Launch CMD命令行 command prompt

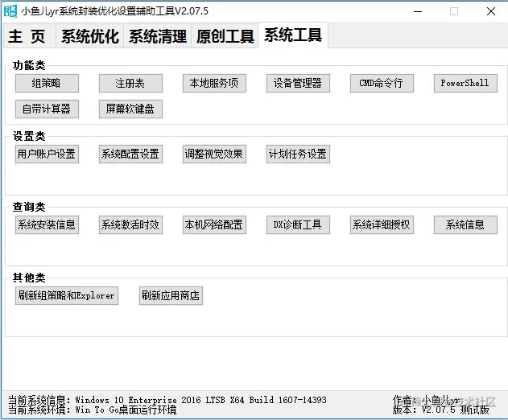[382, 83]
